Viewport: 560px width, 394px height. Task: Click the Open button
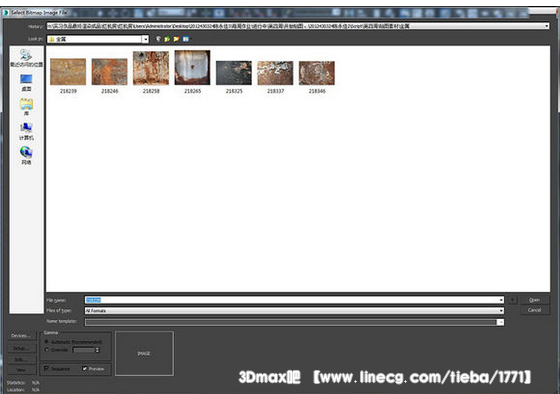[x=534, y=300]
